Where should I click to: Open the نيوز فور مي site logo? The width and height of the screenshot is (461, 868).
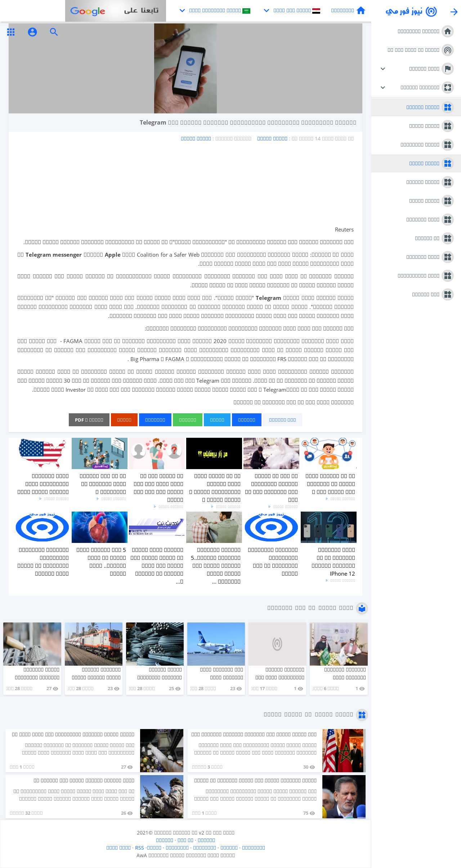point(411,12)
